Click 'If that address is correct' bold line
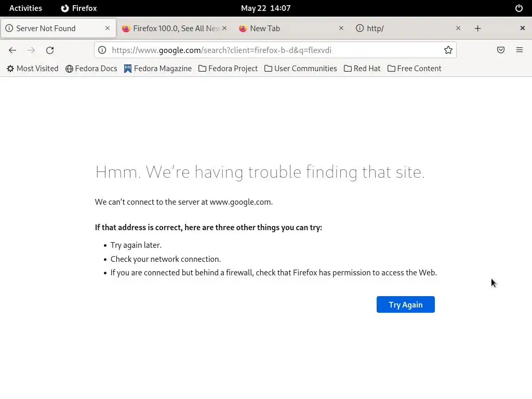This screenshot has width=532, height=399. 208,228
